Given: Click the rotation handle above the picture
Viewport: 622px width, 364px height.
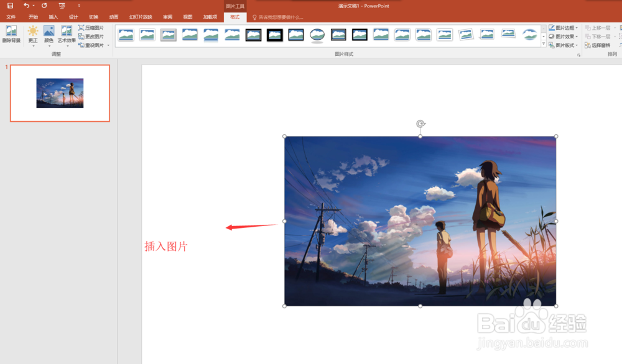Looking at the screenshot, I should pyautogui.click(x=420, y=124).
